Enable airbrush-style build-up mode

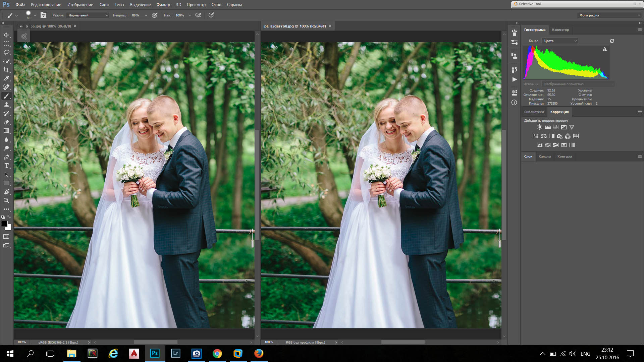pos(198,15)
